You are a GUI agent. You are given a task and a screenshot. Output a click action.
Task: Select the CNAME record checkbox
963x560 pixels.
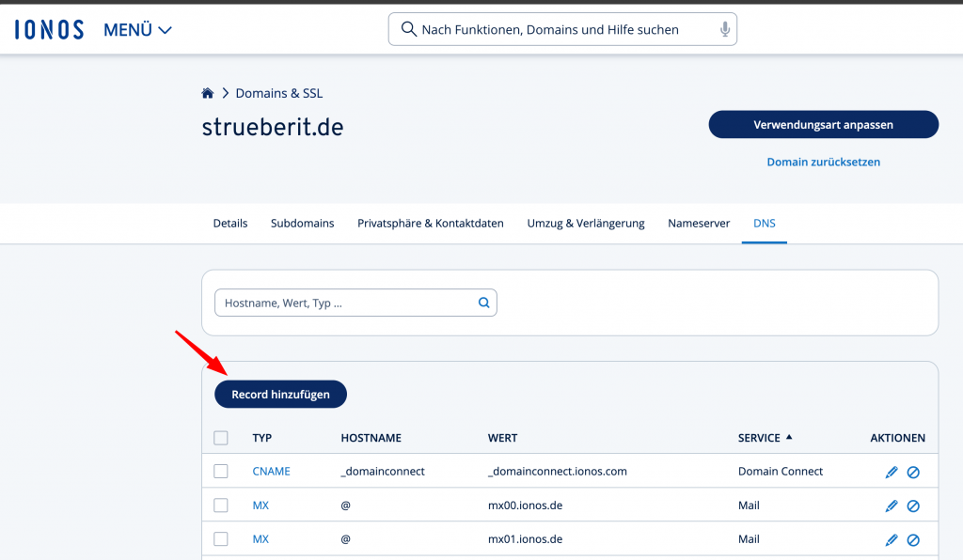pos(221,472)
